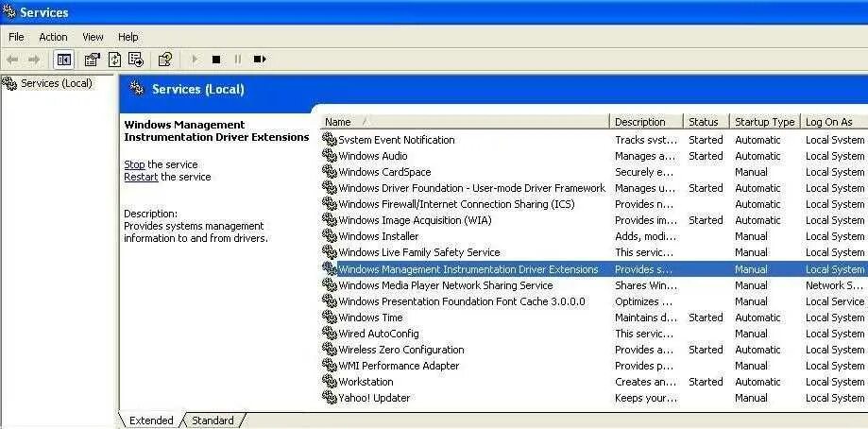Click the Restart Service toolbar icon
Viewport: 868px width, 429px height.
(x=260, y=60)
